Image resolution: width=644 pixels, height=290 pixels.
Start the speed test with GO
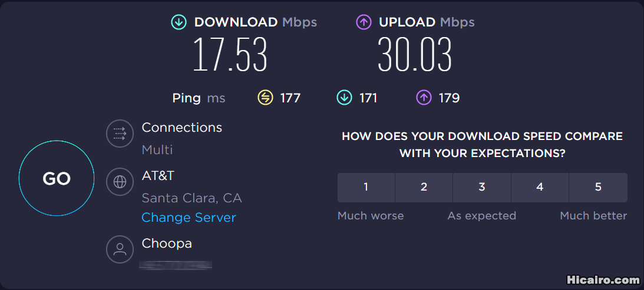tap(57, 178)
